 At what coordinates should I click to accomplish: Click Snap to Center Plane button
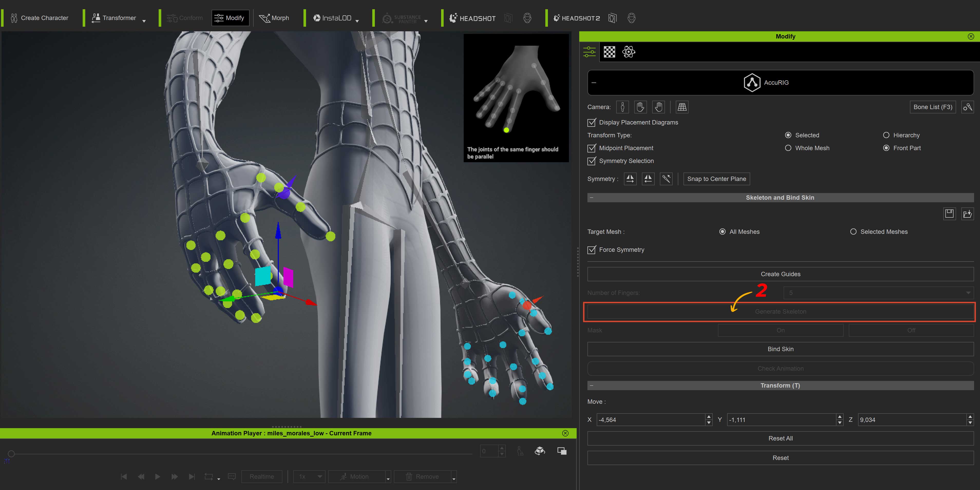(x=717, y=179)
